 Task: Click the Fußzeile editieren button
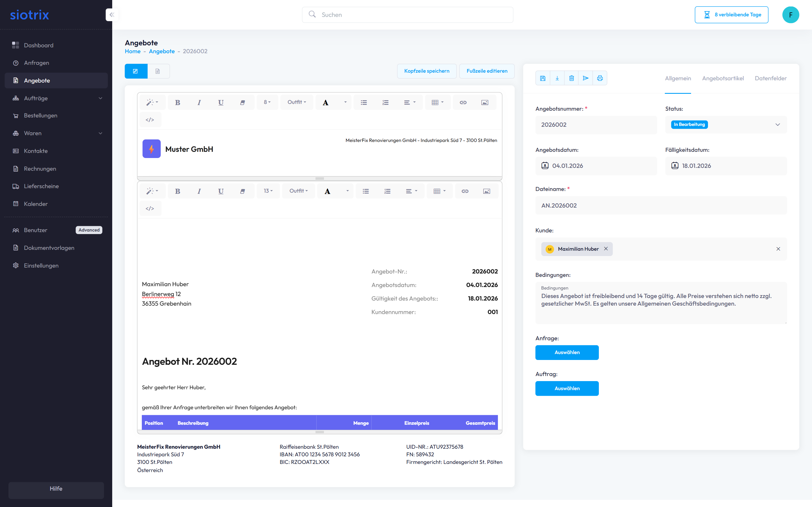[x=487, y=71]
